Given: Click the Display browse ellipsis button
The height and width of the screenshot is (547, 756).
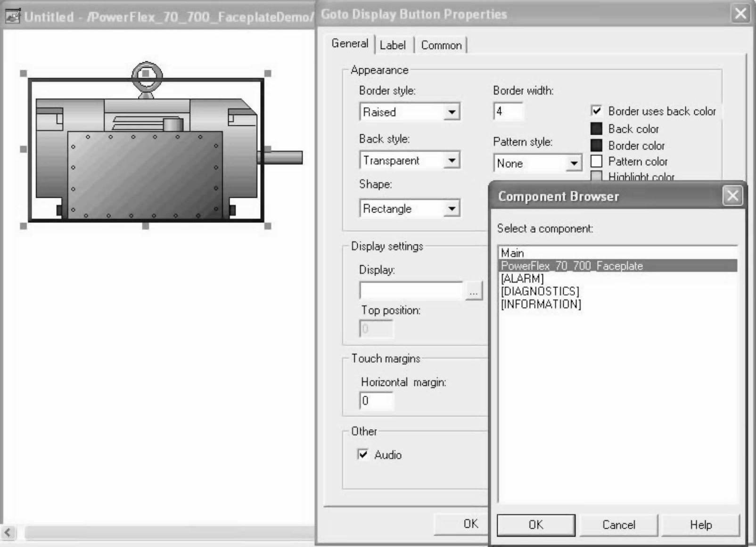Looking at the screenshot, I should pyautogui.click(x=474, y=292).
